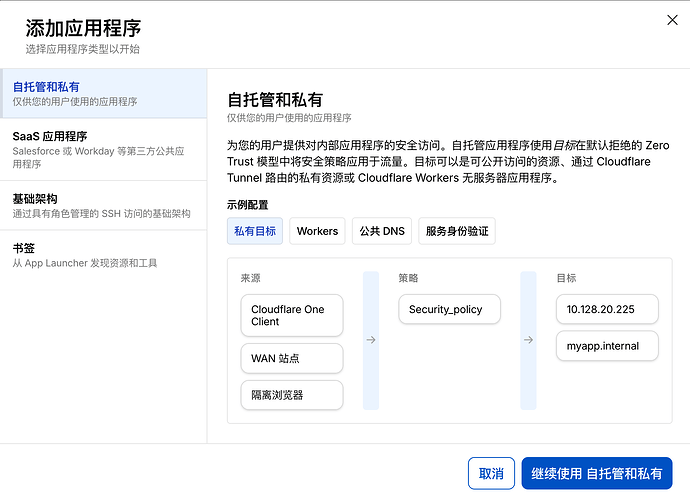Select the 自托管和私有 application type
This screenshot has height=498, width=690.
pos(104,93)
